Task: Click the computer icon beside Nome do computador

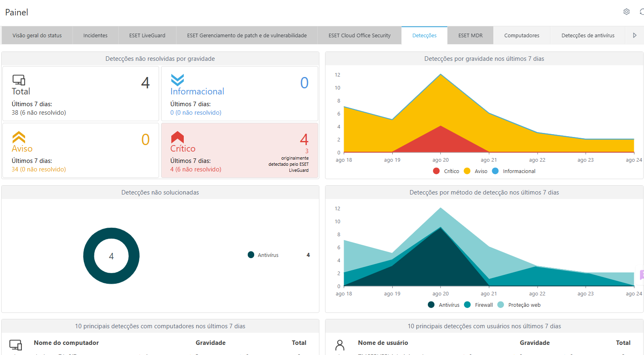Action: [x=16, y=345]
